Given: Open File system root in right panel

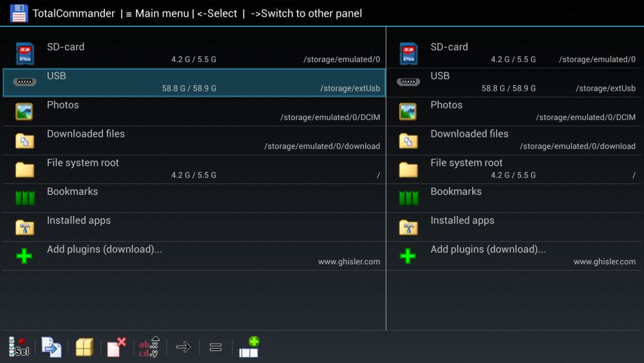Looking at the screenshot, I should (x=514, y=170).
